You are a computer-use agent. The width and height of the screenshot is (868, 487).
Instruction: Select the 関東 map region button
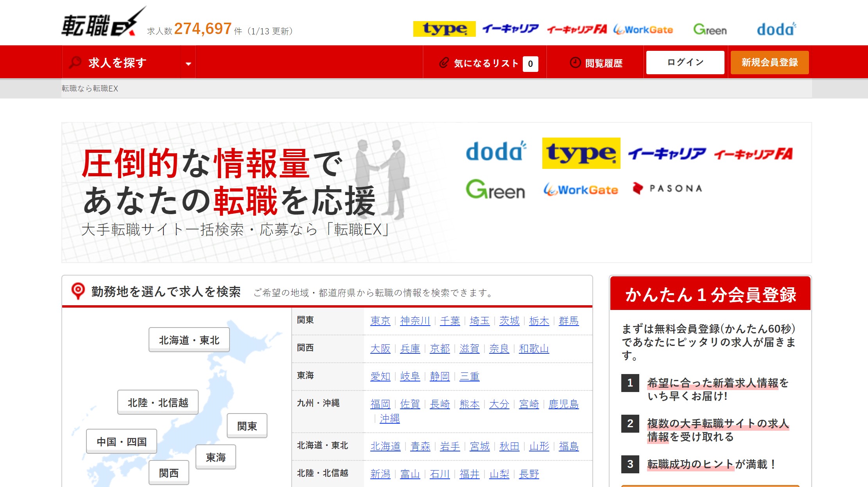[247, 426]
